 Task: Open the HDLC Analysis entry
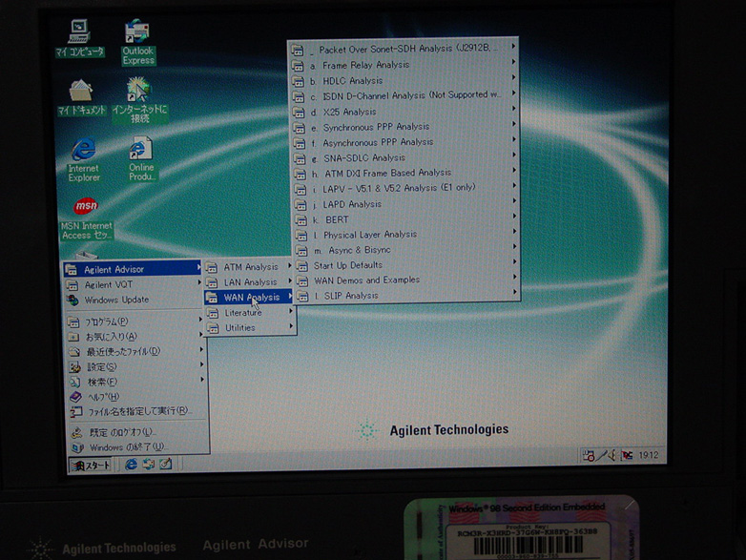click(x=404, y=81)
